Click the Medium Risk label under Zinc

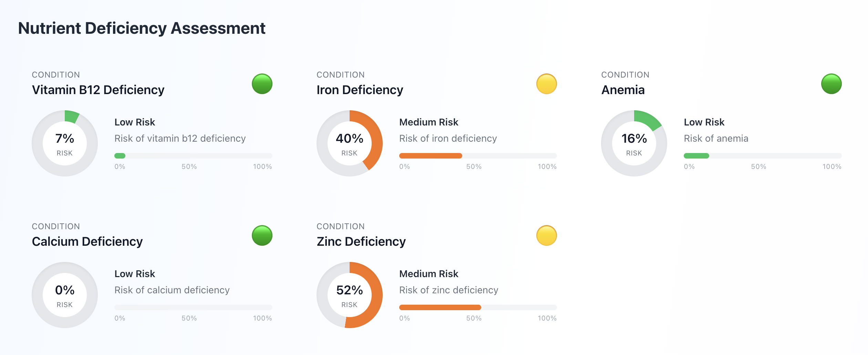[x=428, y=274]
